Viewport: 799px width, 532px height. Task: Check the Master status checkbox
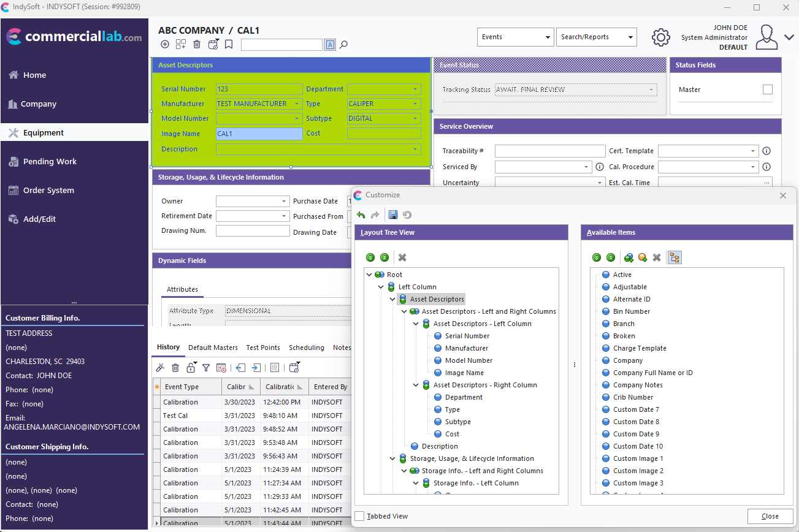767,89
